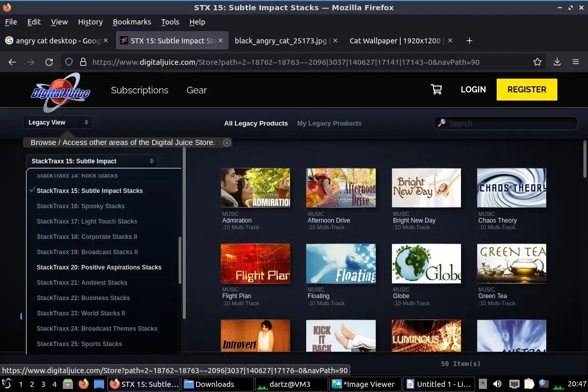Close the angry cat desktop tab
Image resolution: width=588 pixels, height=392 pixels.
[x=106, y=40]
